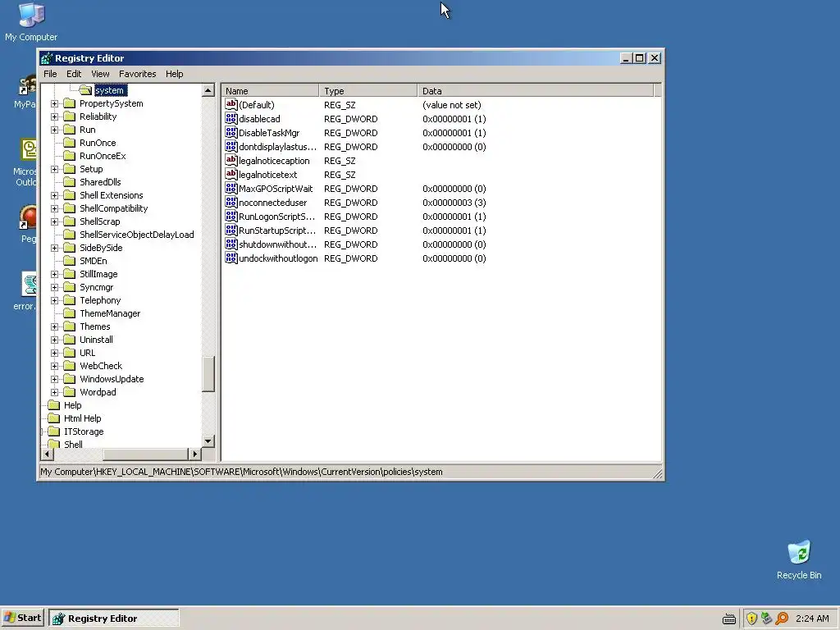Select the ITStorage key in tree
Screen dimensions: 840x630
click(x=84, y=431)
